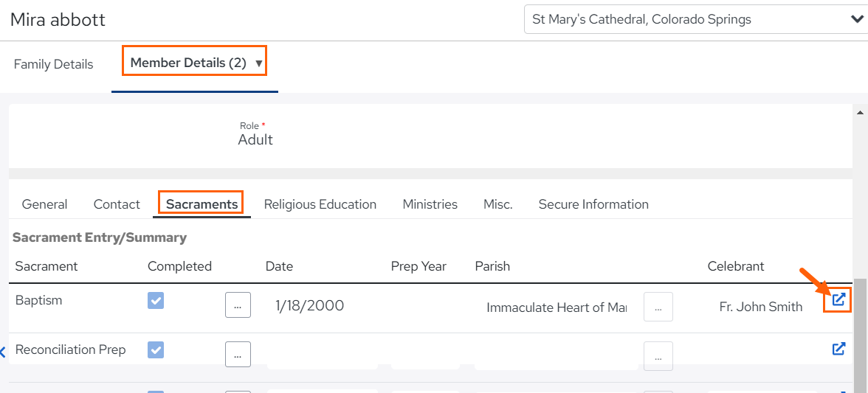The height and width of the screenshot is (393, 868).
Task: Open Reconciliation Prep parish lookup ellipsis
Action: click(658, 356)
